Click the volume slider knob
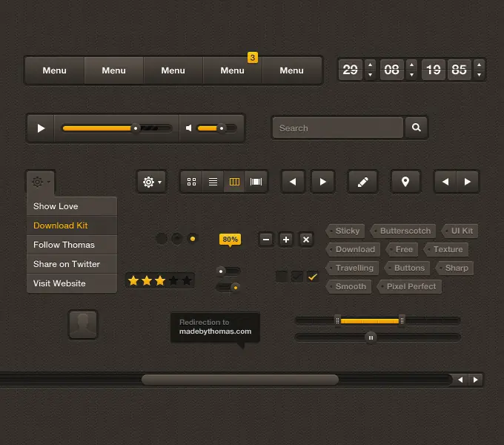The height and width of the screenshot is (445, 504). tap(222, 128)
